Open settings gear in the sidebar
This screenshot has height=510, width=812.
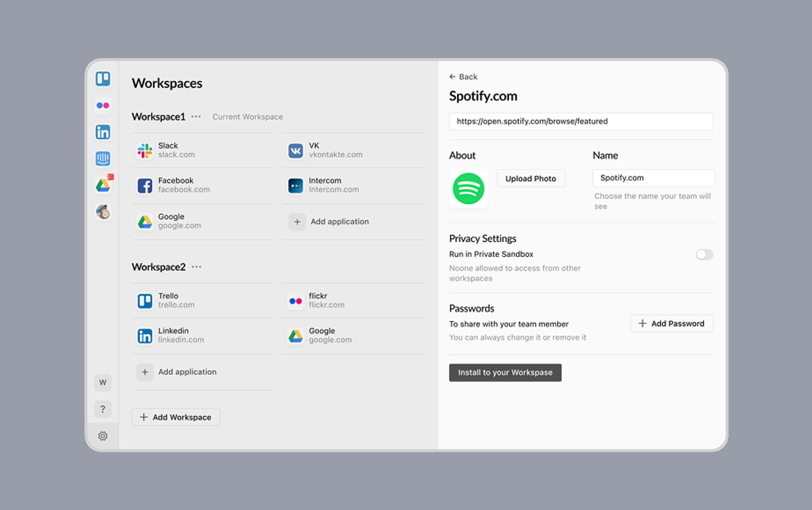103,436
